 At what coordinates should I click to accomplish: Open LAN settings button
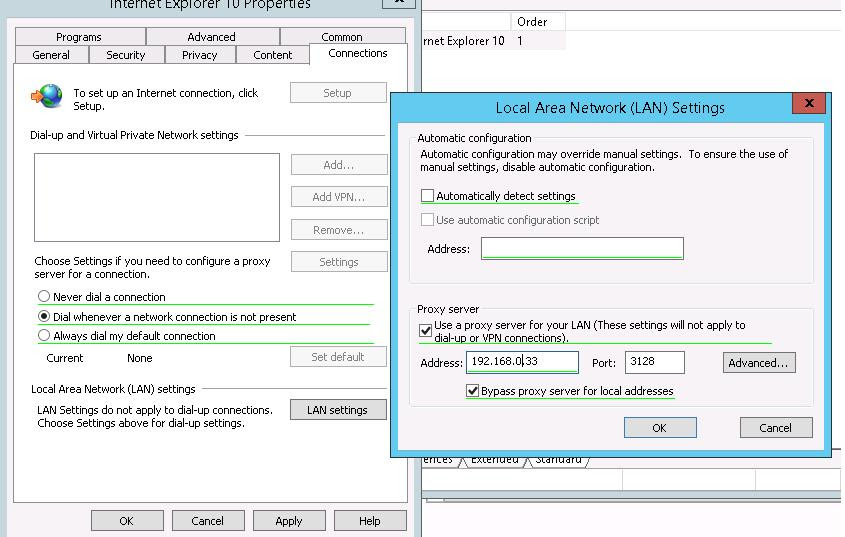[338, 410]
